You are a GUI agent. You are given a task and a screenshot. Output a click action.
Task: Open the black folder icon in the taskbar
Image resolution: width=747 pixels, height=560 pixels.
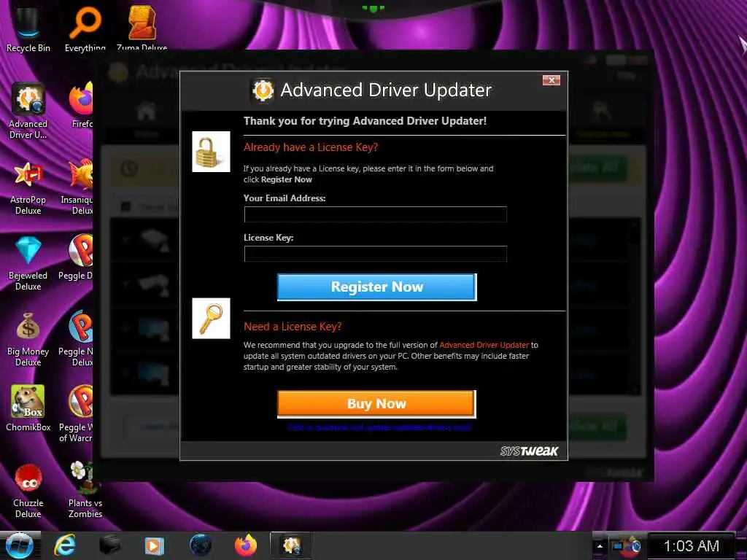point(109,545)
